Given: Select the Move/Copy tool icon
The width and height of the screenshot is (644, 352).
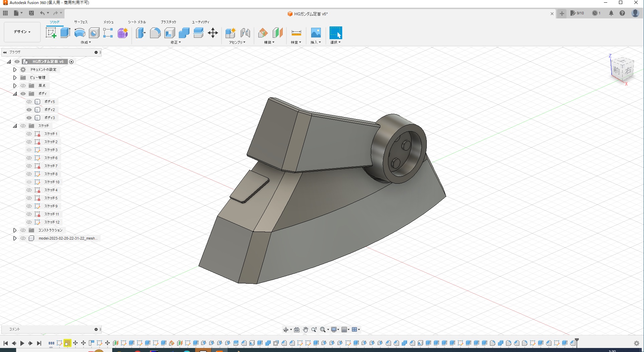Looking at the screenshot, I should point(213,33).
